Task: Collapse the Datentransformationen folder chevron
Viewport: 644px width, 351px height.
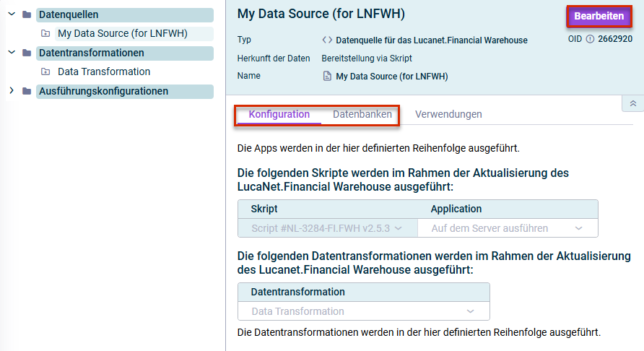Action: pos(12,53)
